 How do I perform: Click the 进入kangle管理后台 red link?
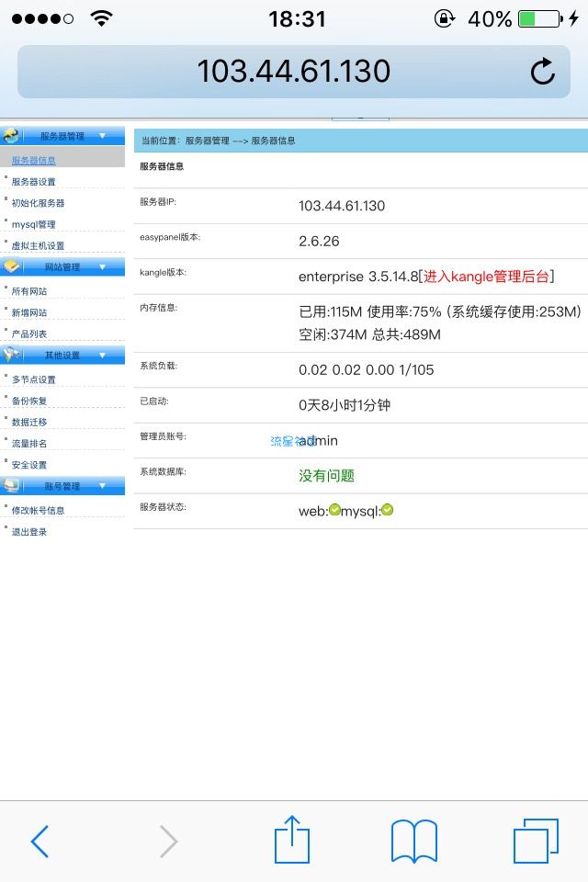[486, 277]
